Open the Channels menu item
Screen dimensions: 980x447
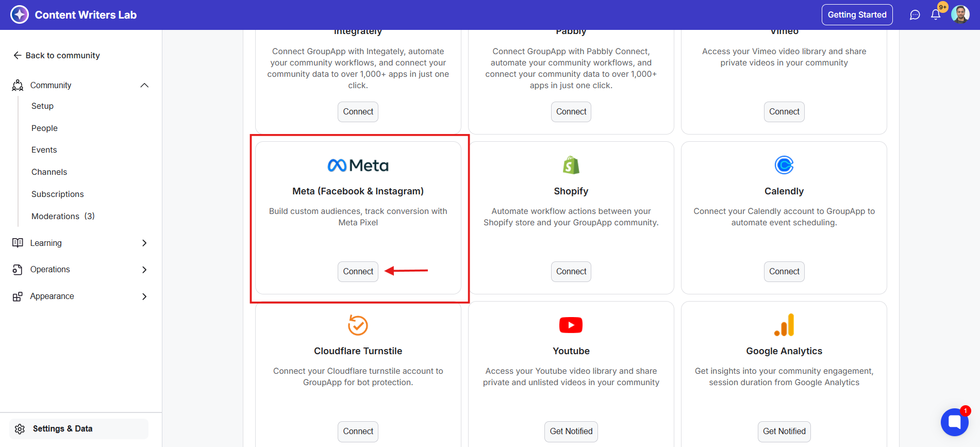(49, 172)
